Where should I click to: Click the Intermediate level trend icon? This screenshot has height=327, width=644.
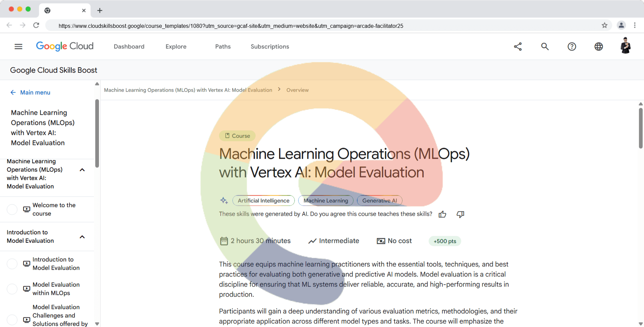coord(312,241)
